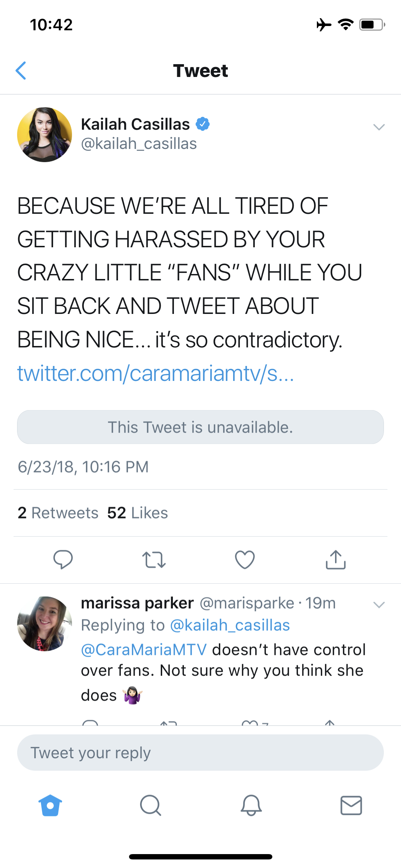This screenshot has width=401, height=868.
Task: Open the Messages envelope tab
Action: [351, 805]
